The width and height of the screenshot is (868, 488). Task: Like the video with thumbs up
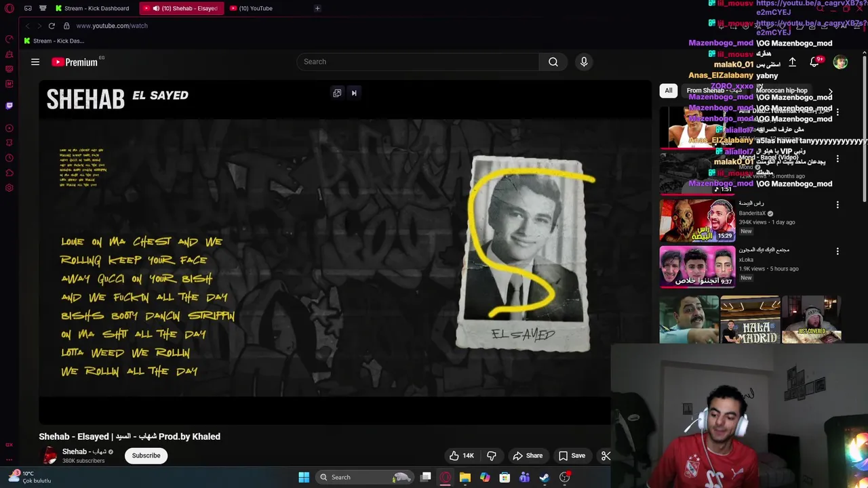[x=461, y=455]
